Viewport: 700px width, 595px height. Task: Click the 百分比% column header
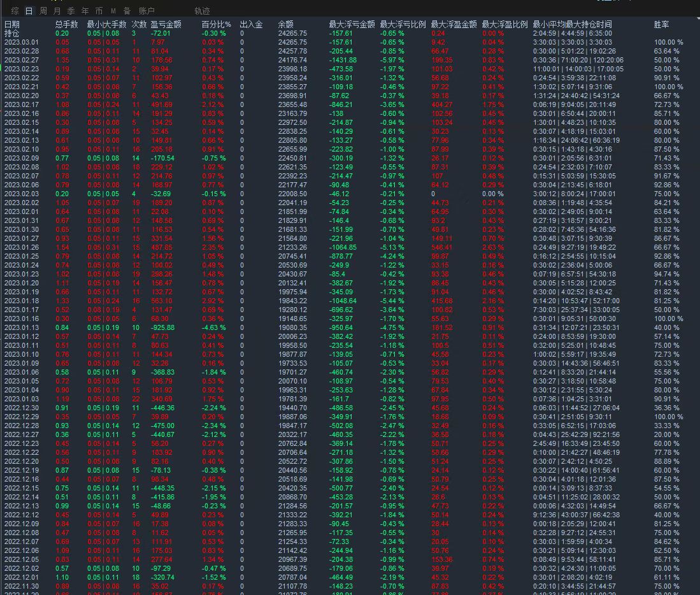tap(216, 25)
